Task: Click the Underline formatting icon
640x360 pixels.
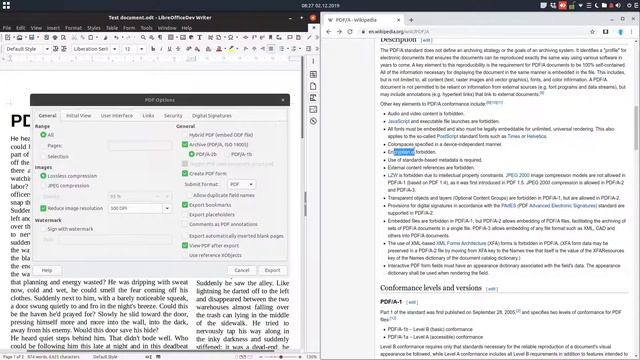Action: click(169, 49)
